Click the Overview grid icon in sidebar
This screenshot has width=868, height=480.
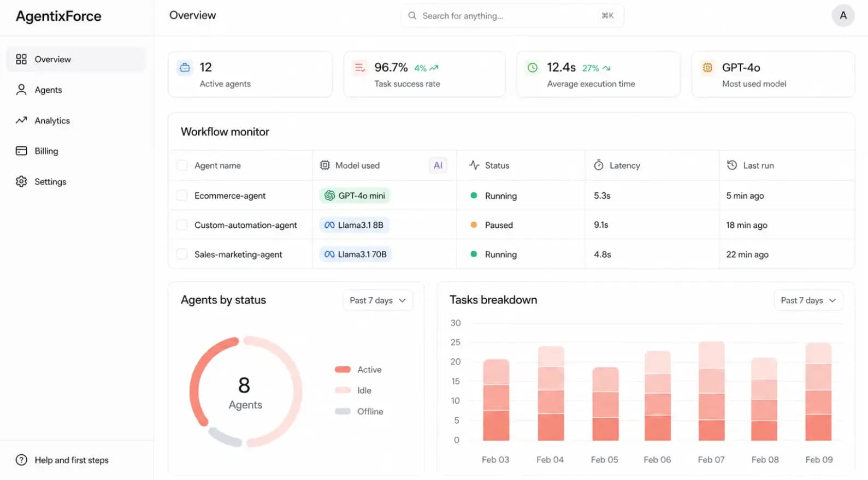coord(21,59)
